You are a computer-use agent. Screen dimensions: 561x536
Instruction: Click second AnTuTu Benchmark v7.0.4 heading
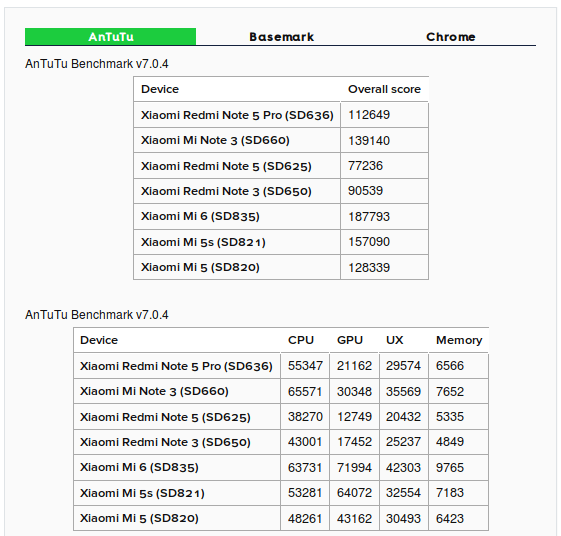(97, 315)
